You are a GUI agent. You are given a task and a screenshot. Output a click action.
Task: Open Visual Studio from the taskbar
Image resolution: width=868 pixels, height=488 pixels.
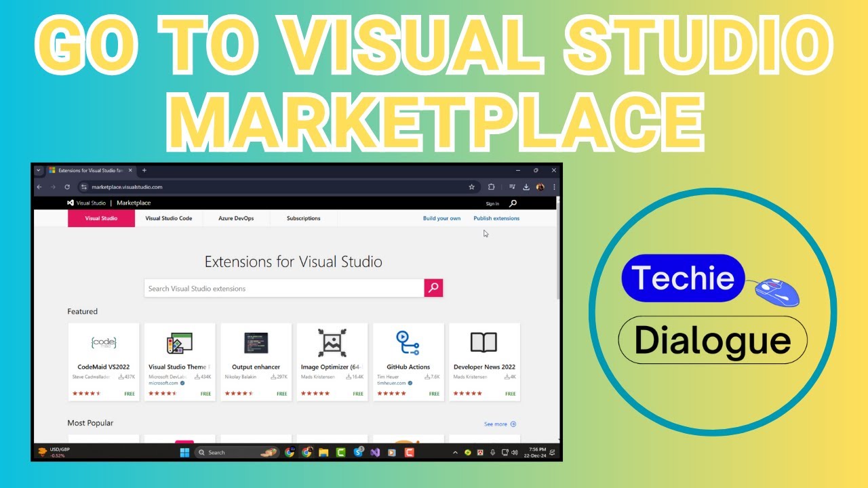point(375,452)
